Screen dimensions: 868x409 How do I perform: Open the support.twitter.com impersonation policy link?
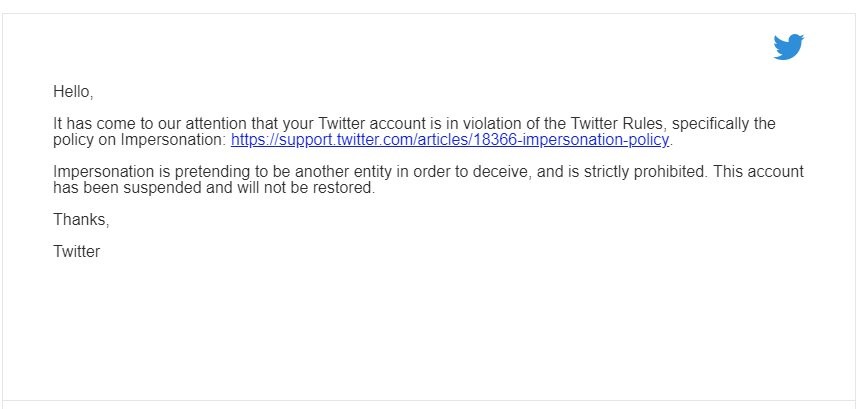pyautogui.click(x=451, y=140)
